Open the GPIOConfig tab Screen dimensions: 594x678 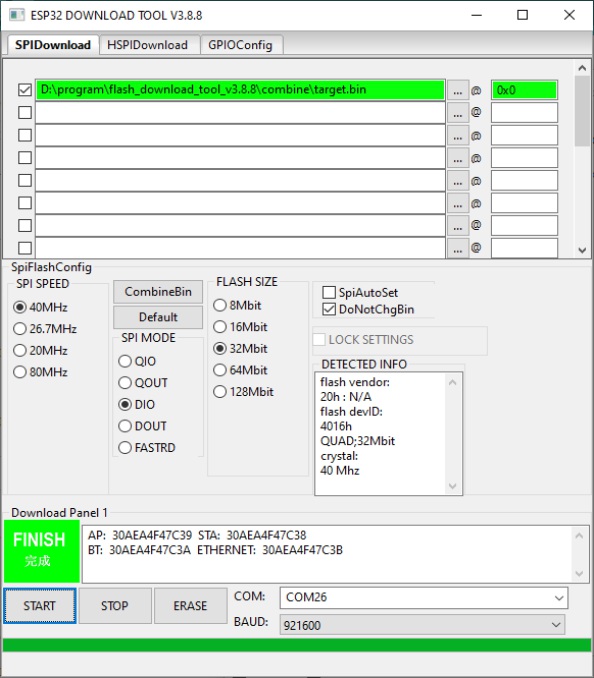pyautogui.click(x=240, y=45)
